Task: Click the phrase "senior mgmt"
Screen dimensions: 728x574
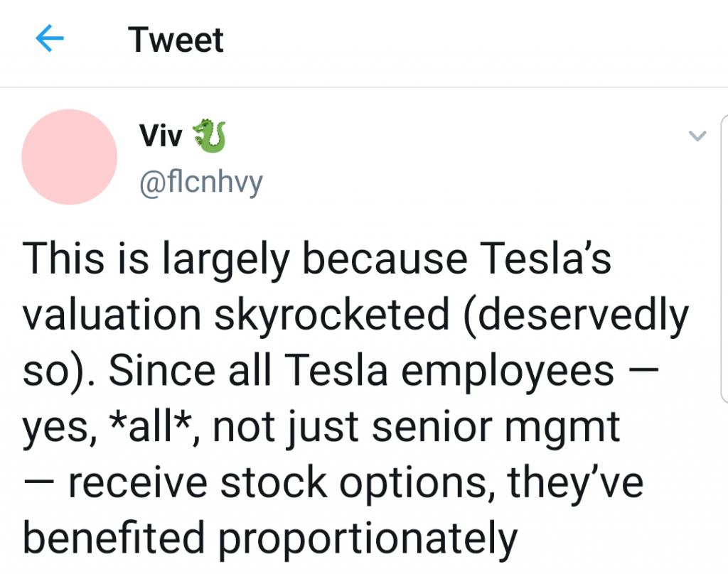Action: tap(496, 428)
